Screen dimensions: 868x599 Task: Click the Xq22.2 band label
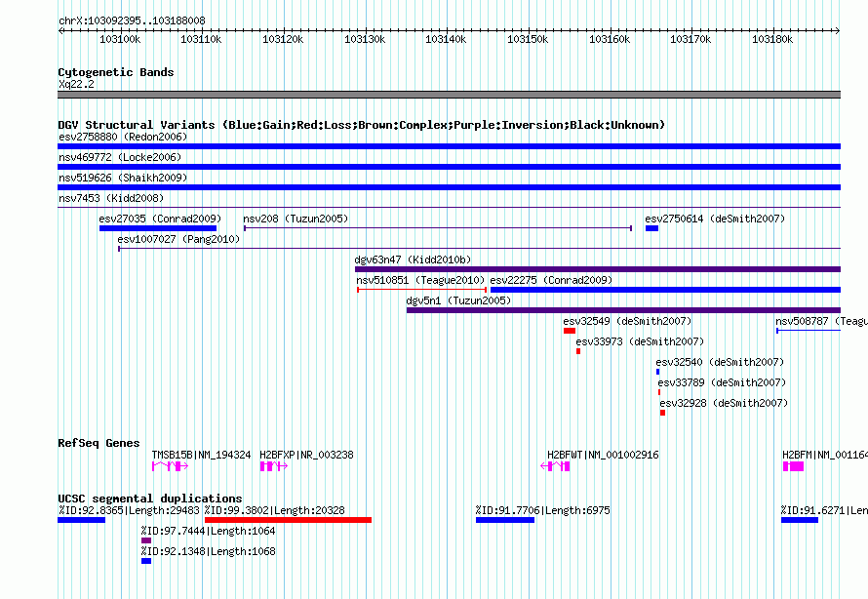[x=76, y=84]
